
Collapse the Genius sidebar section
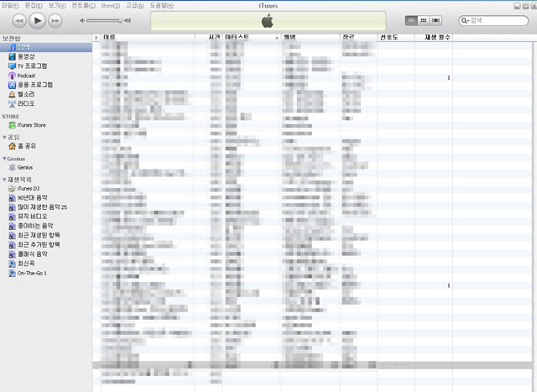coord(4,159)
